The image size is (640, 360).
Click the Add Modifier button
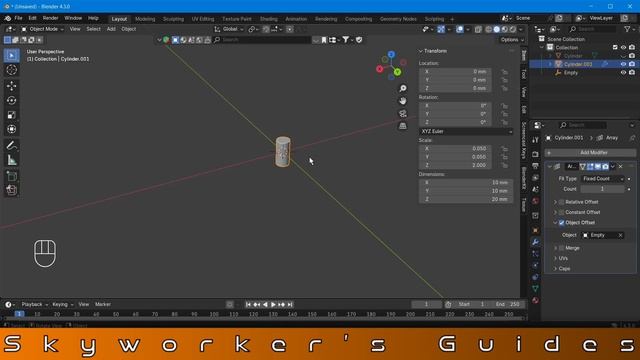pyautogui.click(x=590, y=153)
